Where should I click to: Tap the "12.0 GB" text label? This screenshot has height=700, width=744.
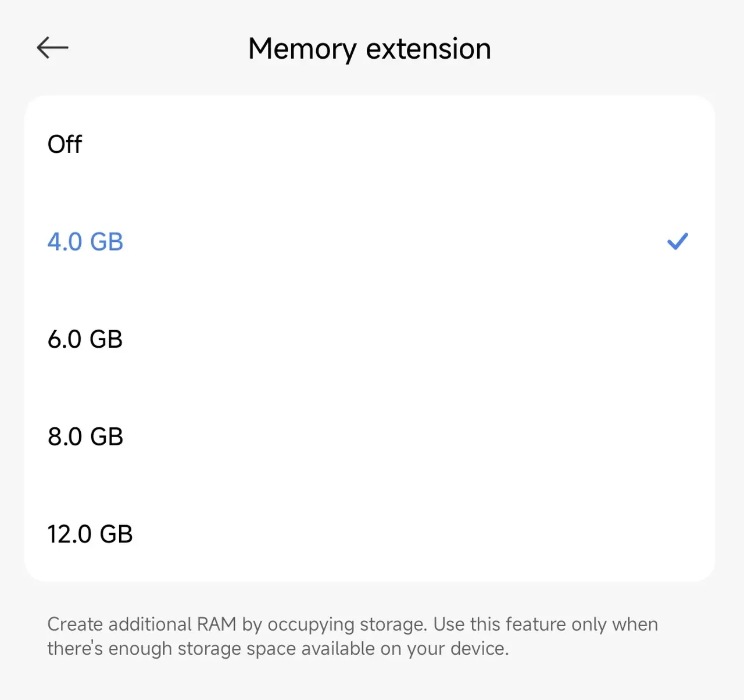tap(90, 534)
